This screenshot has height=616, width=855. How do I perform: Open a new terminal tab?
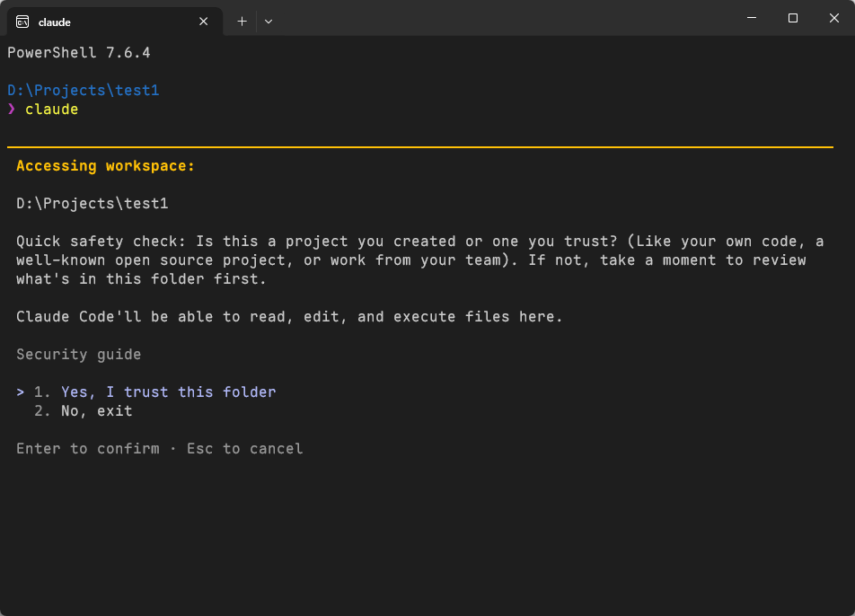point(242,22)
